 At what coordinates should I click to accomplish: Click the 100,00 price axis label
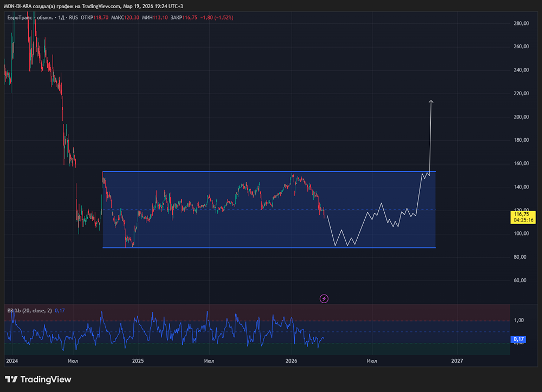tap(521, 233)
